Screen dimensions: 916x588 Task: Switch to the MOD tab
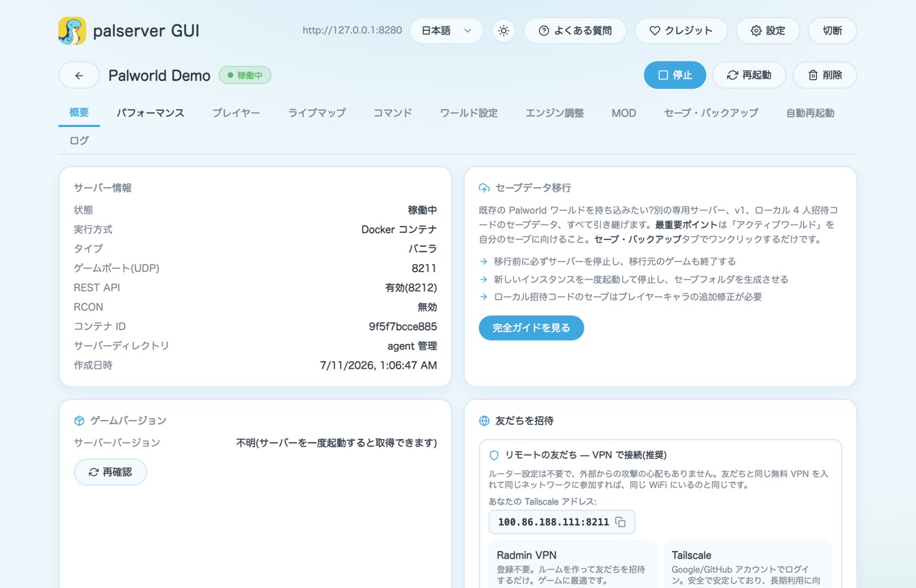pyautogui.click(x=624, y=113)
